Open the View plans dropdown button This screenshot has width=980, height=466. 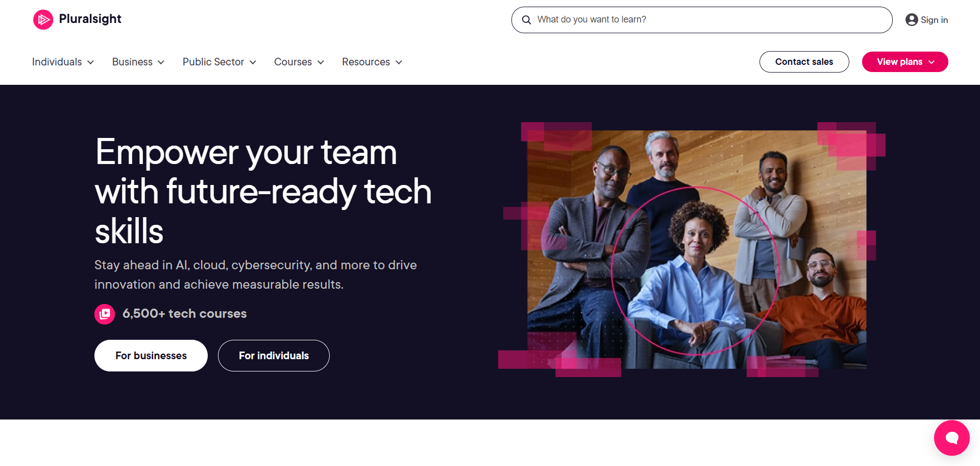905,62
